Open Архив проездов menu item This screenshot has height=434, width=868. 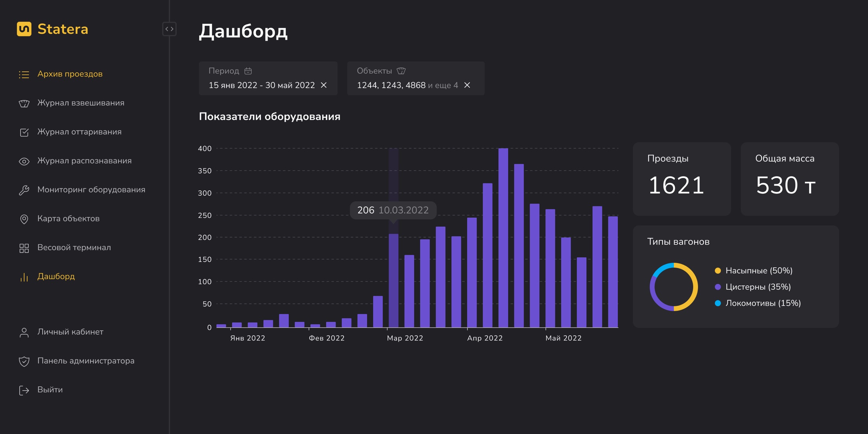(70, 74)
